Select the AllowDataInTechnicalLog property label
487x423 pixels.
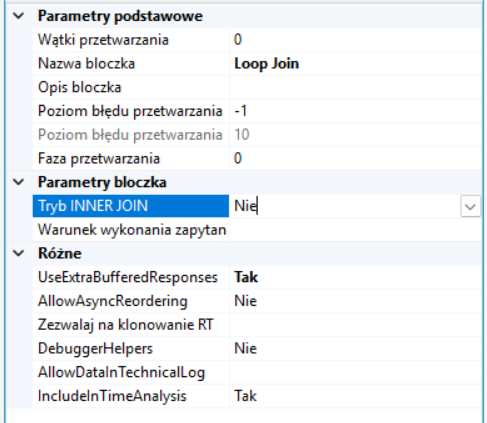pos(121,372)
